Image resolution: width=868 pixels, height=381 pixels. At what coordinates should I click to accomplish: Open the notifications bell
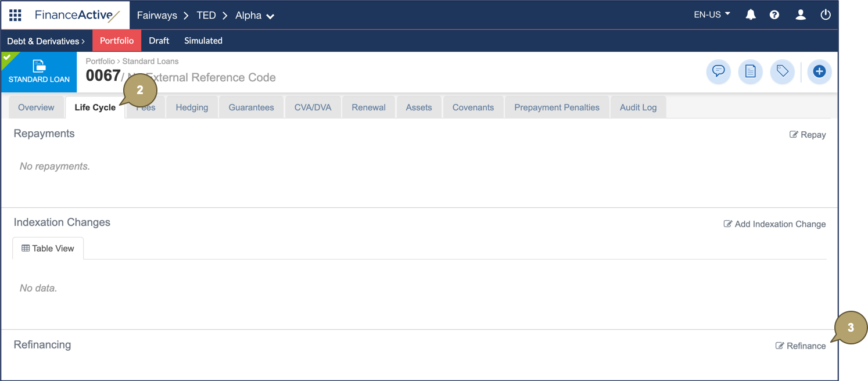pyautogui.click(x=751, y=15)
